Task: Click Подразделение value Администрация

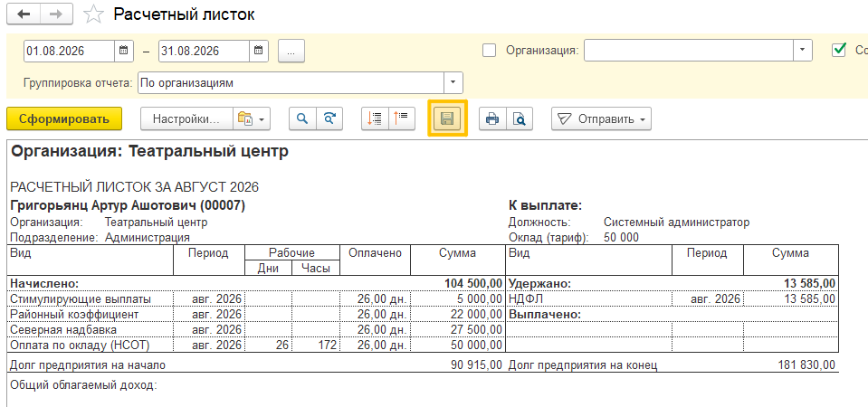Action: click(148, 238)
